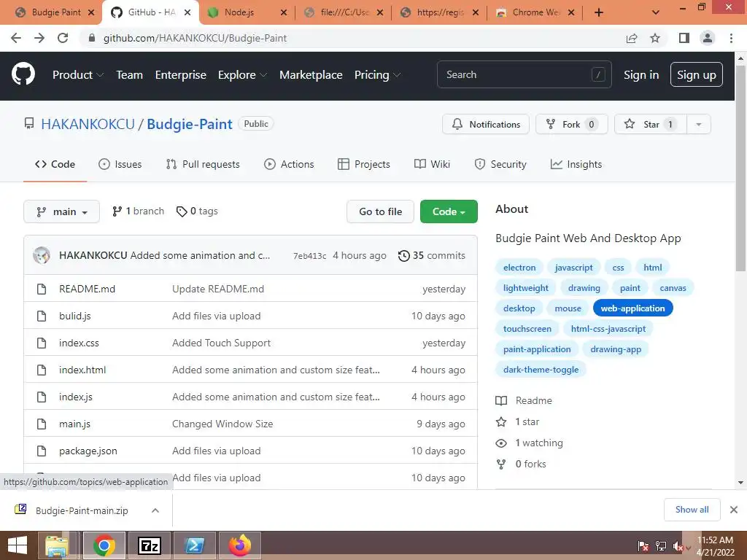Image resolution: width=747 pixels, height=560 pixels.
Task: Star the Budgie-Paint repository
Action: coord(651,124)
